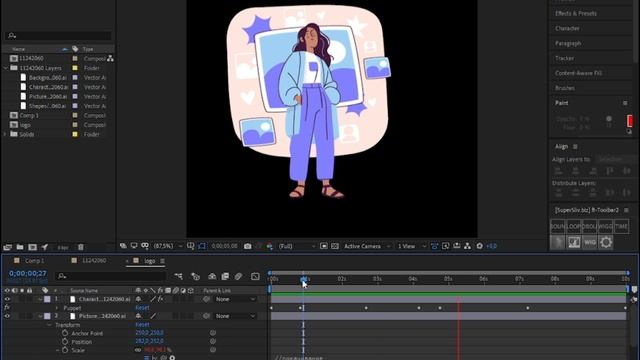The width and height of the screenshot is (640, 360).
Task: Click the composition mini-flowchart icon
Action: [178, 276]
